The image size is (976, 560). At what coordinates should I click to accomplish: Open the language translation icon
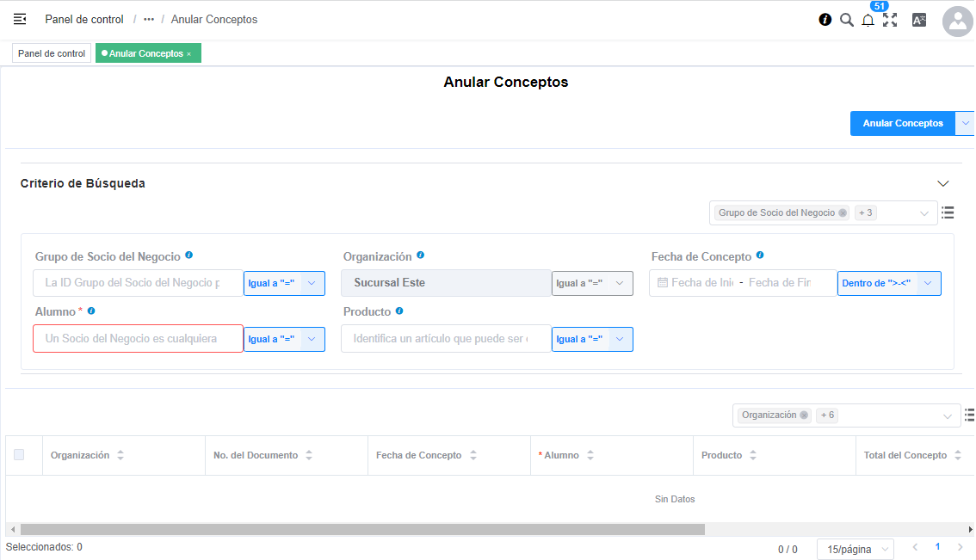(x=919, y=20)
